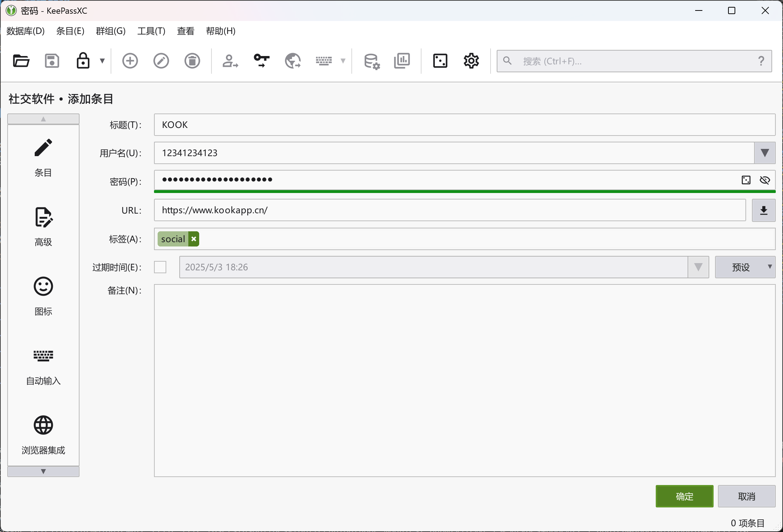Viewport: 783px width, 532px height.
Task: Select the 浏览器集成 sidebar section
Action: (x=43, y=435)
